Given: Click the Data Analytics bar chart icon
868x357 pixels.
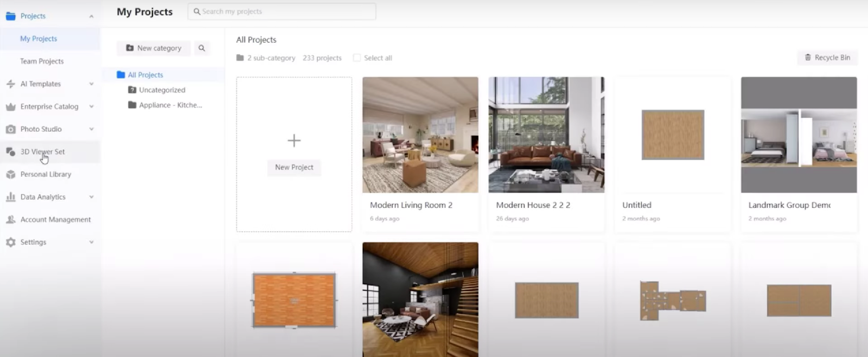Looking at the screenshot, I should (x=10, y=197).
